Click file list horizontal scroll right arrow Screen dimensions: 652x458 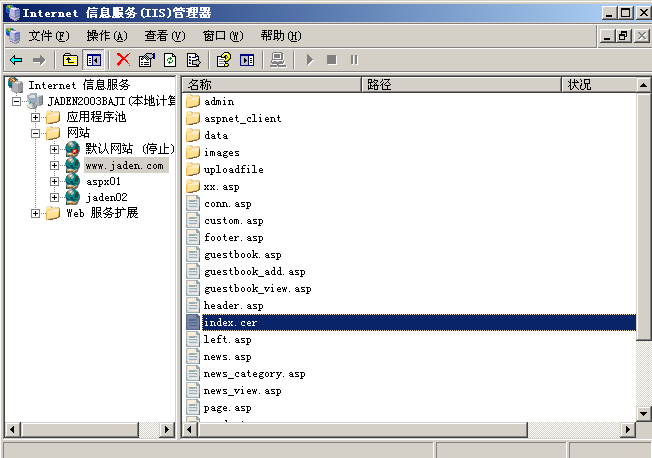pyautogui.click(x=627, y=429)
